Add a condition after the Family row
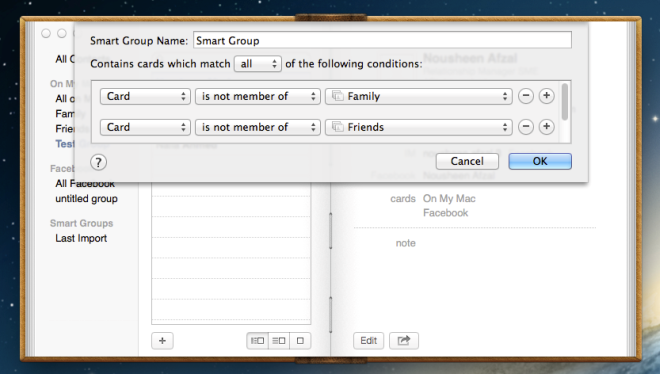Screen dimensions: 660x374 [546, 96]
